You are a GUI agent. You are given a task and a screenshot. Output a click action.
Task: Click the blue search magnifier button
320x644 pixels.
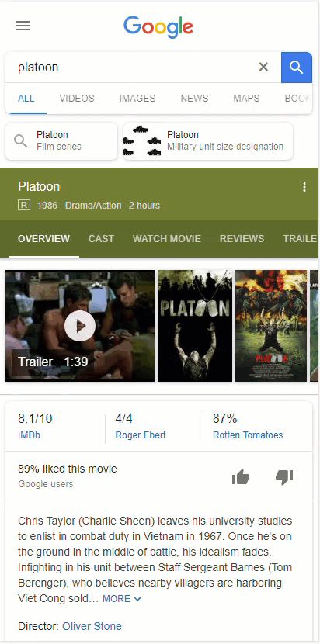(297, 68)
